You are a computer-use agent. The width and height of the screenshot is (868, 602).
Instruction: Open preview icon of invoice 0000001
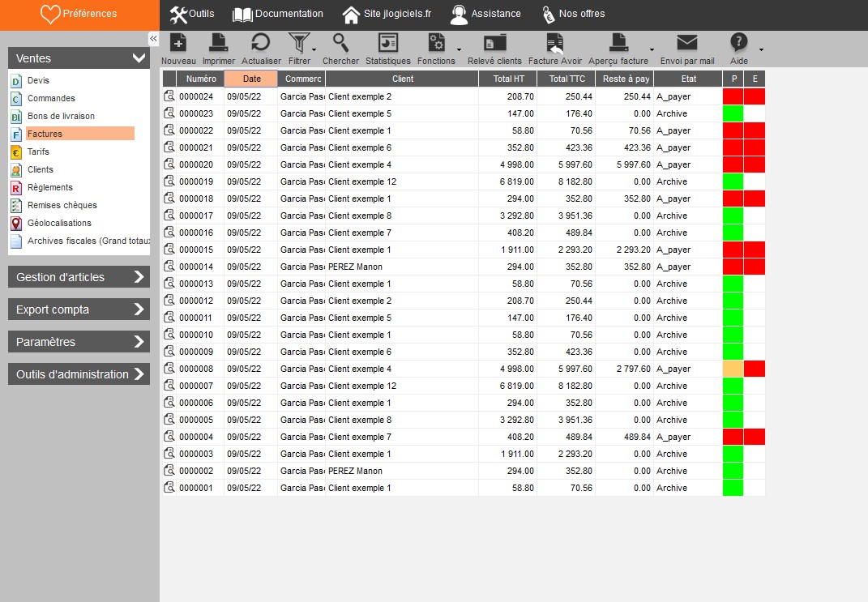(x=169, y=488)
